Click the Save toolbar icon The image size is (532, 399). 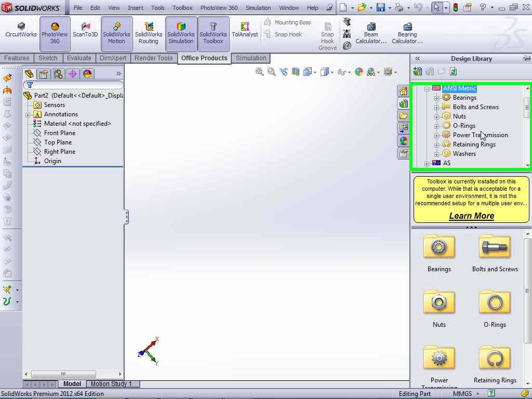(381, 8)
